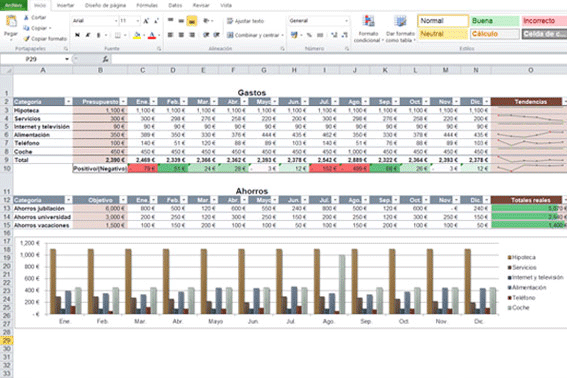Switch to the Insertar tab
Viewport: 567px width, 378px height.
[x=65, y=5]
